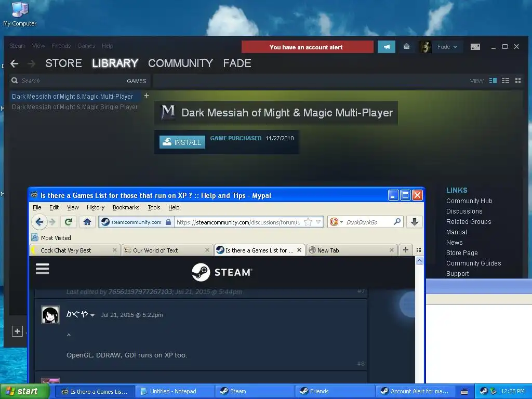
Task: Bookmark this page with the star icon
Action: point(308,222)
